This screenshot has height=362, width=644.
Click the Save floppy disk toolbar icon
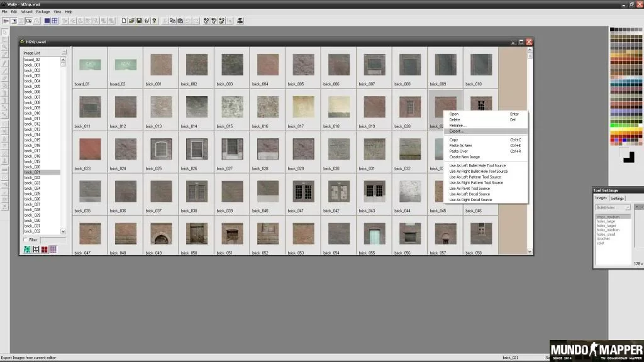point(139,21)
